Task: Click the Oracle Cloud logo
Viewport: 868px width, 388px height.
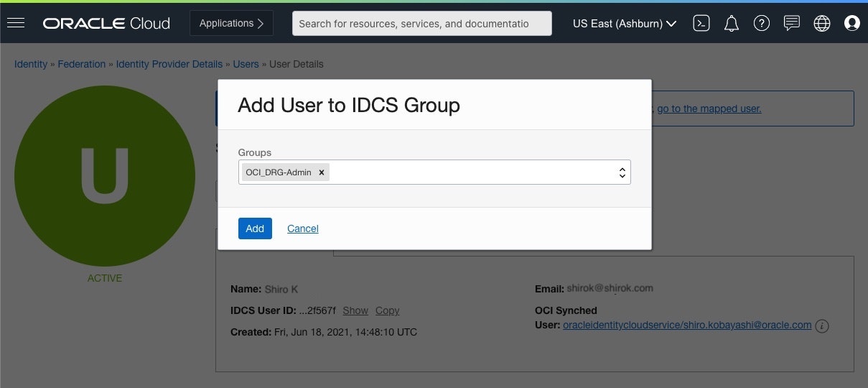Action: tap(106, 24)
